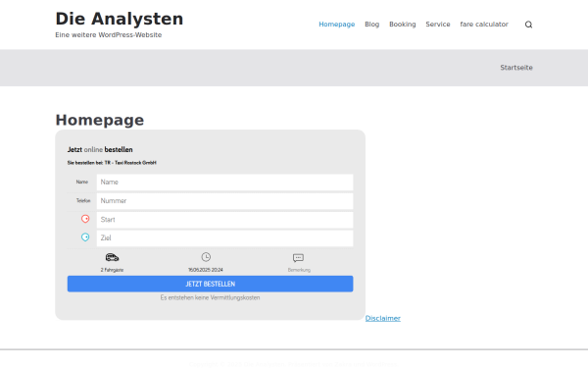This screenshot has width=588, height=368.
Task: Click the speech bubble Bemerkung icon
Action: (x=298, y=258)
